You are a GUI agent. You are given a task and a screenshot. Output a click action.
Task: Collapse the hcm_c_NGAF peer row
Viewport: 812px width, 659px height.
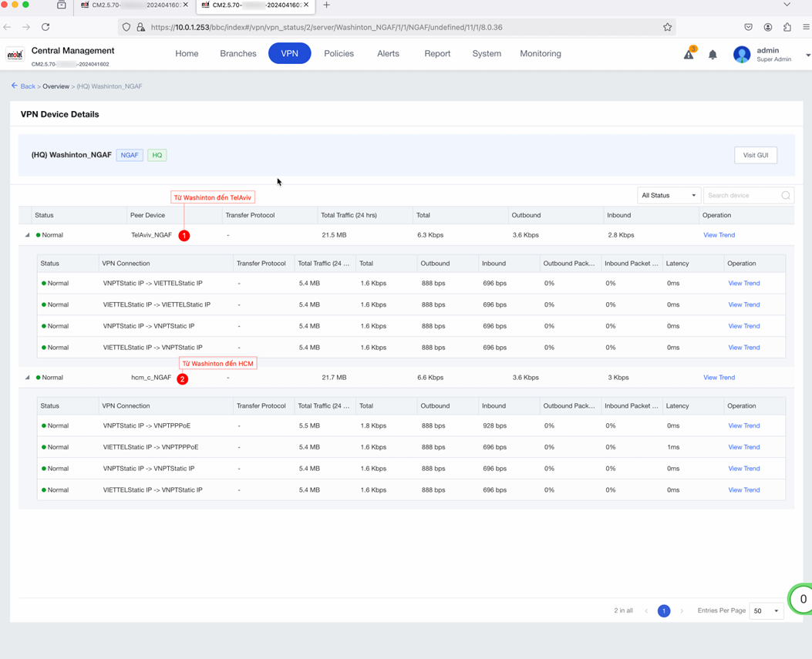[28, 378]
